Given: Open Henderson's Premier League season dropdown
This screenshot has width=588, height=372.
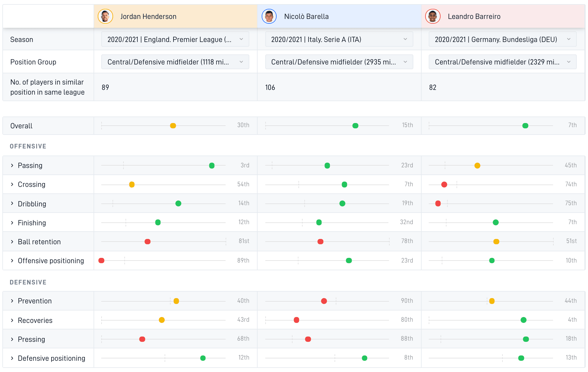Looking at the screenshot, I should pos(175,39).
